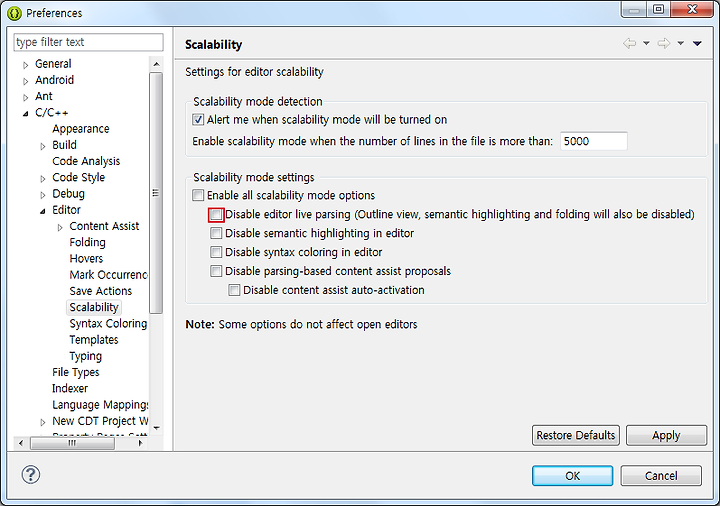Open the Hovers preference page

click(x=86, y=259)
